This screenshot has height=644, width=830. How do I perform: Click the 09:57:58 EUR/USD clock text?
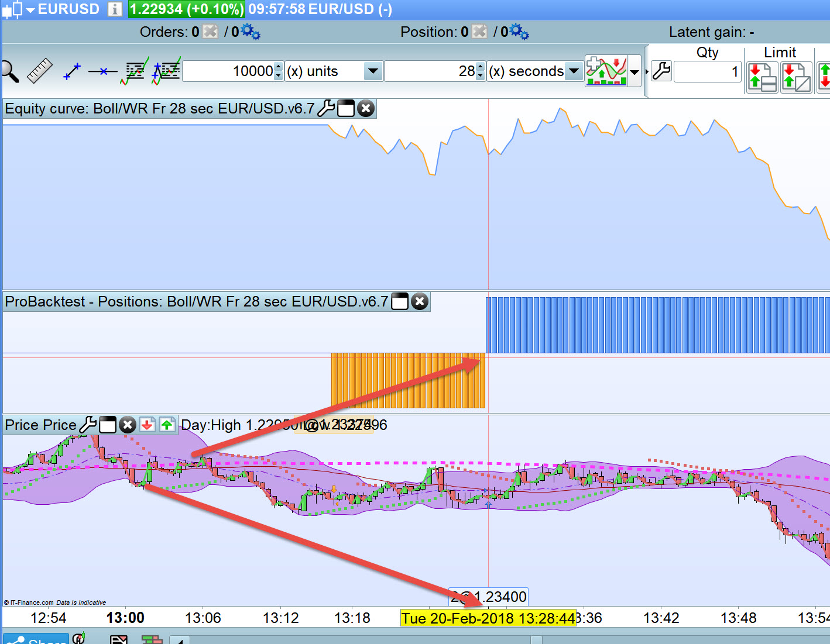(320, 9)
